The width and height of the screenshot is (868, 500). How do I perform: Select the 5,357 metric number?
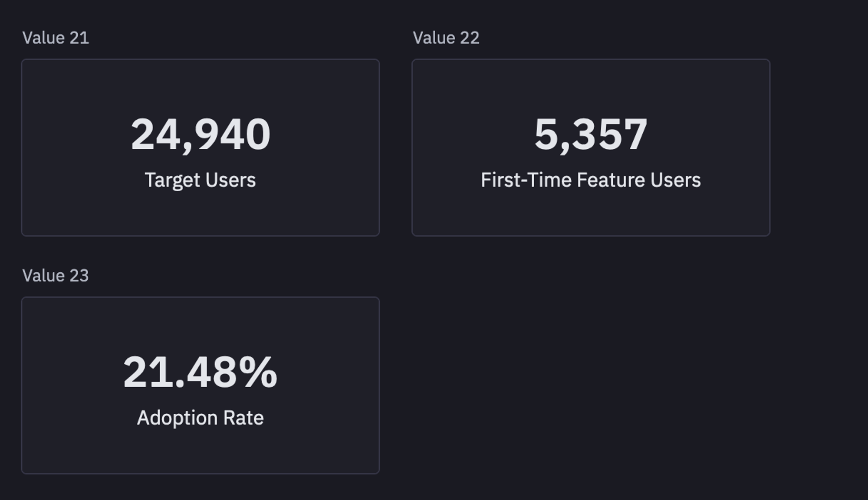tap(591, 134)
